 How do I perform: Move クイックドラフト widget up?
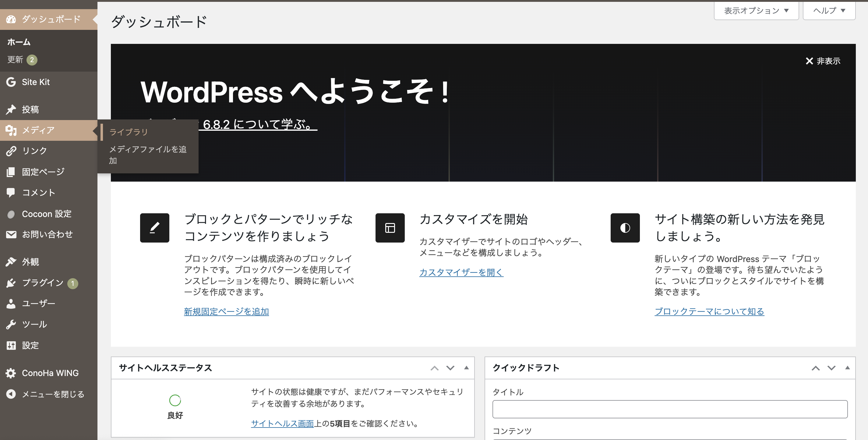click(x=815, y=368)
